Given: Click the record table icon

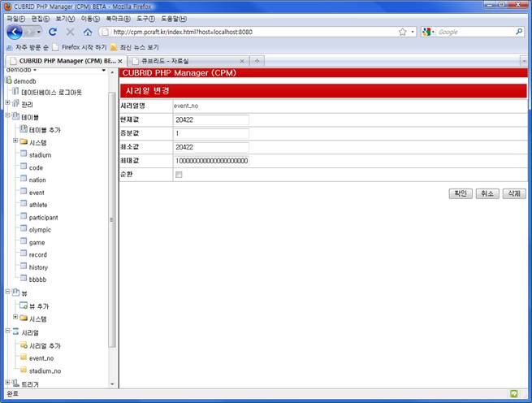Looking at the screenshot, I should pyautogui.click(x=24, y=254).
